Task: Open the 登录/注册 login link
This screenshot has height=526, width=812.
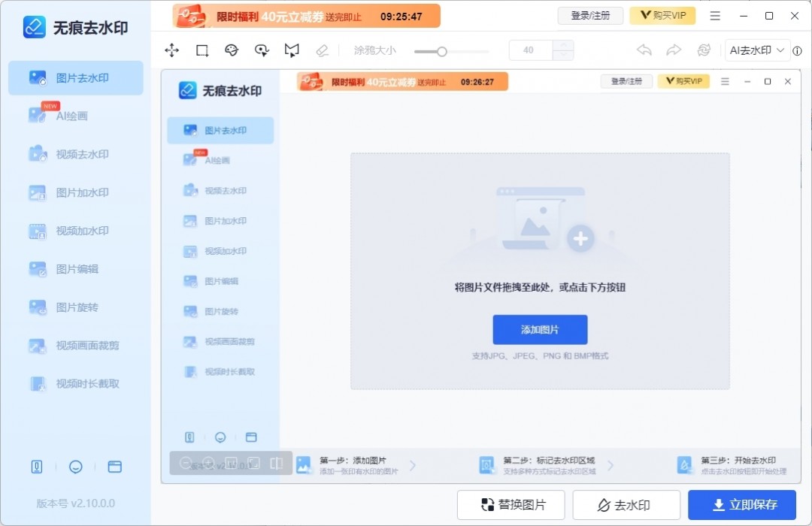Action: click(x=590, y=15)
